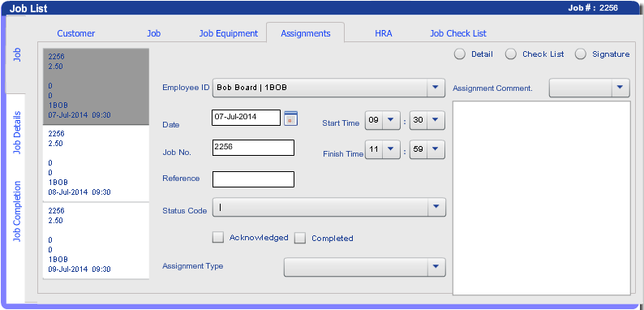Click the Job List title text
Image resolution: width=644 pixels, height=310 pixels.
pos(28,8)
